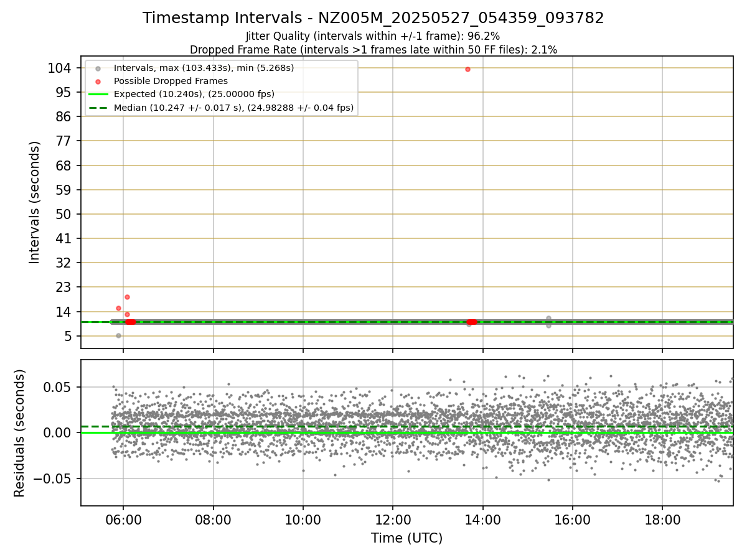The width and height of the screenshot is (747, 560).
Task: Click the 08:00 time tick label
Action: (214, 520)
